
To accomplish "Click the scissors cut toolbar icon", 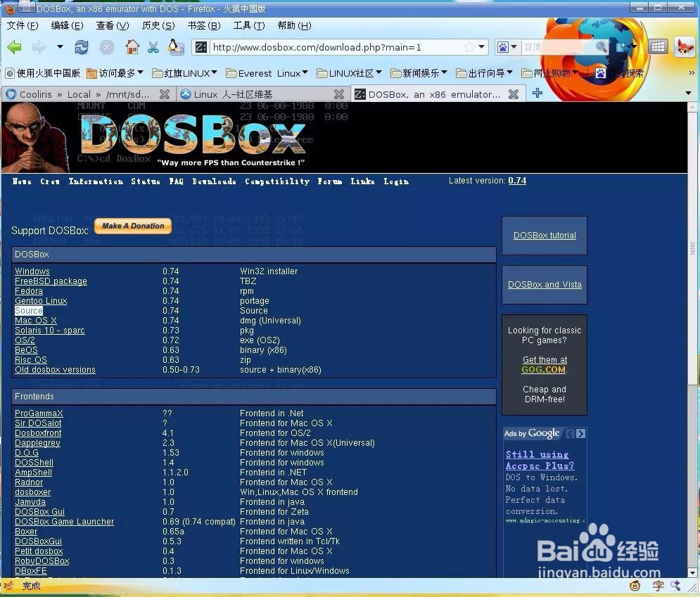I will click(152, 46).
